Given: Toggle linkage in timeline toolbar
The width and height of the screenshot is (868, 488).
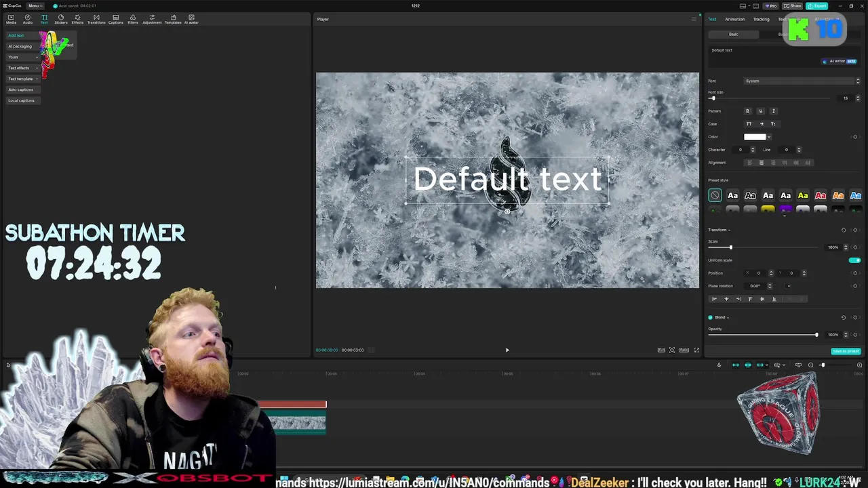Looking at the screenshot, I should (760, 365).
